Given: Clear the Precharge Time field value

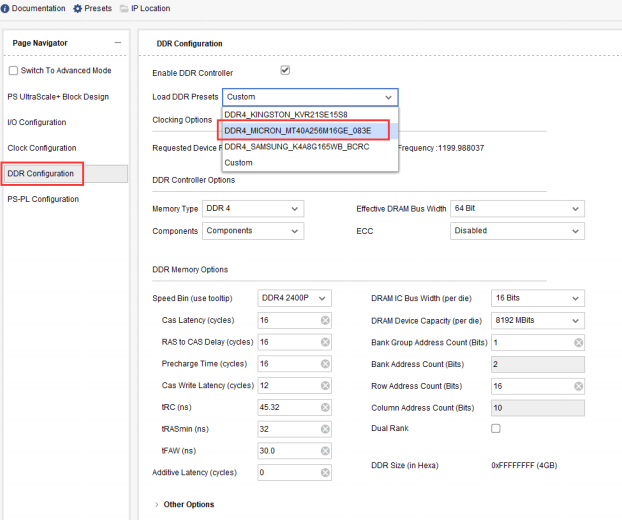Looking at the screenshot, I should click(x=325, y=364).
